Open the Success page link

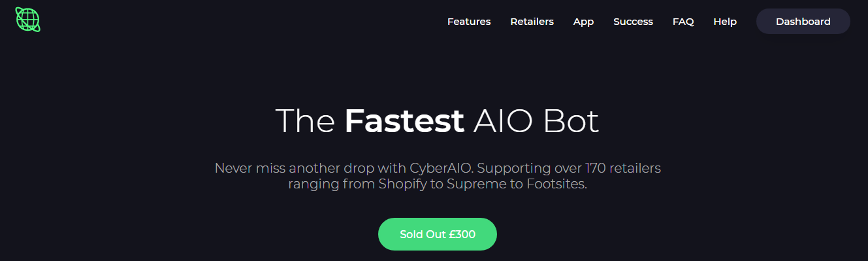[633, 22]
